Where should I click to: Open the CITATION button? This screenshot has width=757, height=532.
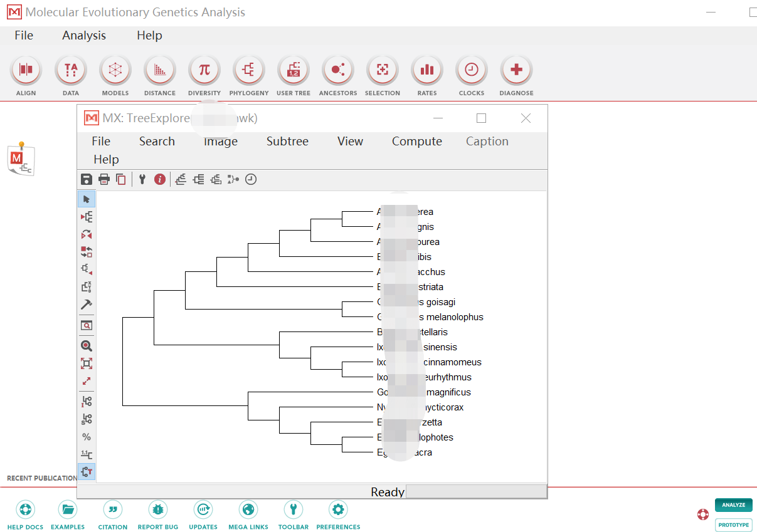113,515
